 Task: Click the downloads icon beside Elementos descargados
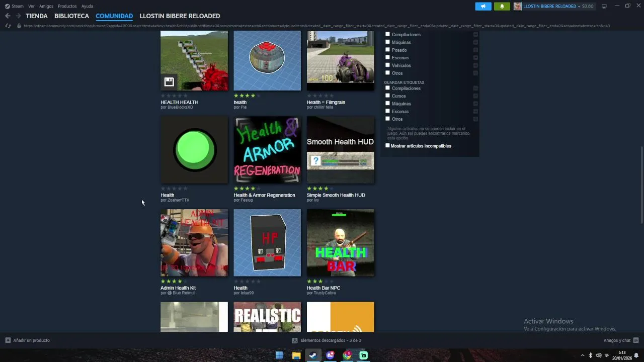point(295,340)
